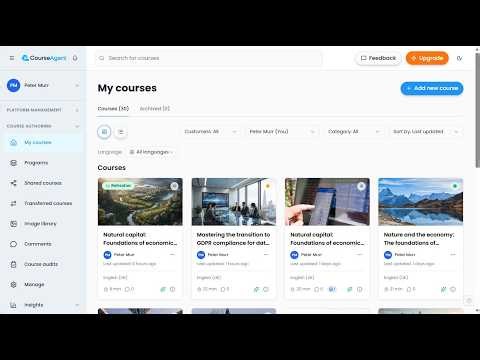Open three-dot menu on GDPR compliance card
The image size is (480, 360).
tap(266, 255)
